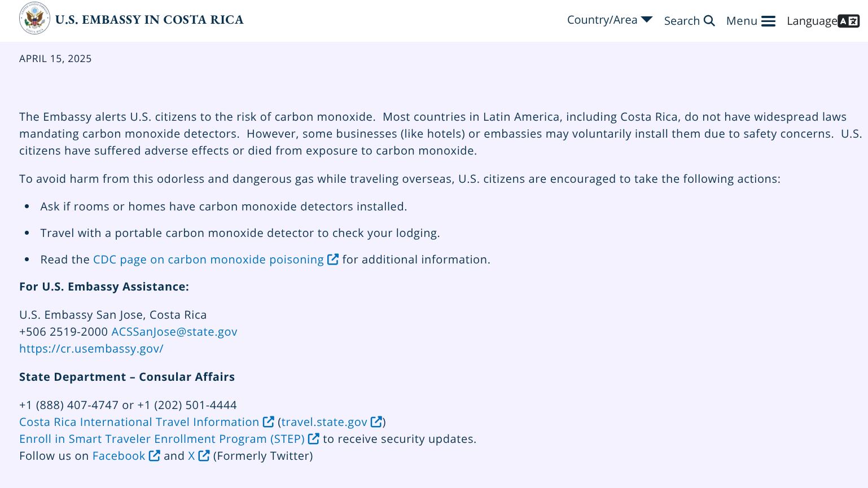Open the Language selector

click(812, 21)
